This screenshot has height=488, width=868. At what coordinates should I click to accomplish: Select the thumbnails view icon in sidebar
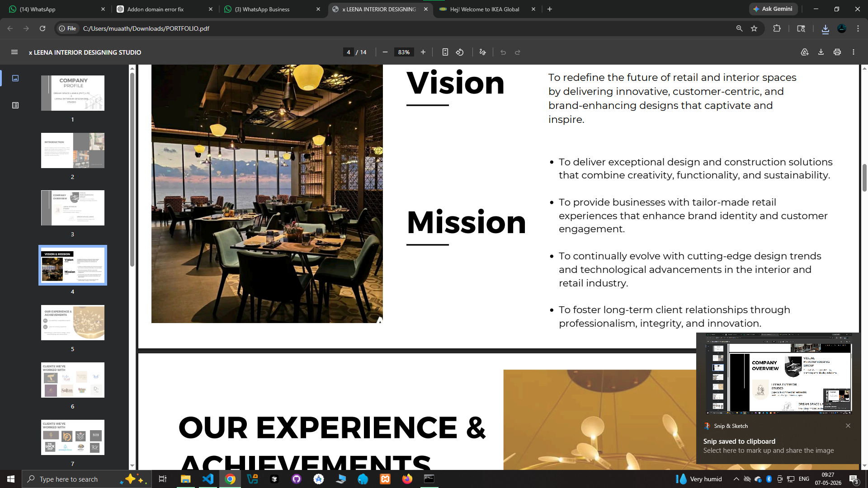pyautogui.click(x=15, y=78)
